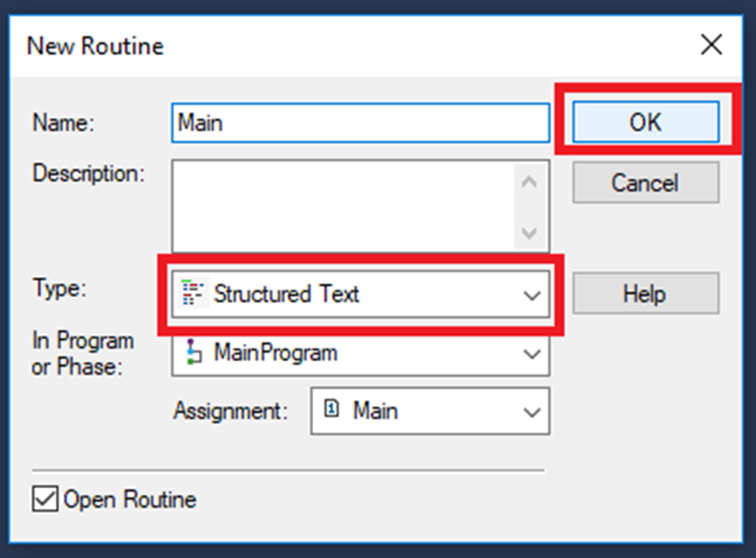Click the Description box scroll up arrow

[530, 183]
